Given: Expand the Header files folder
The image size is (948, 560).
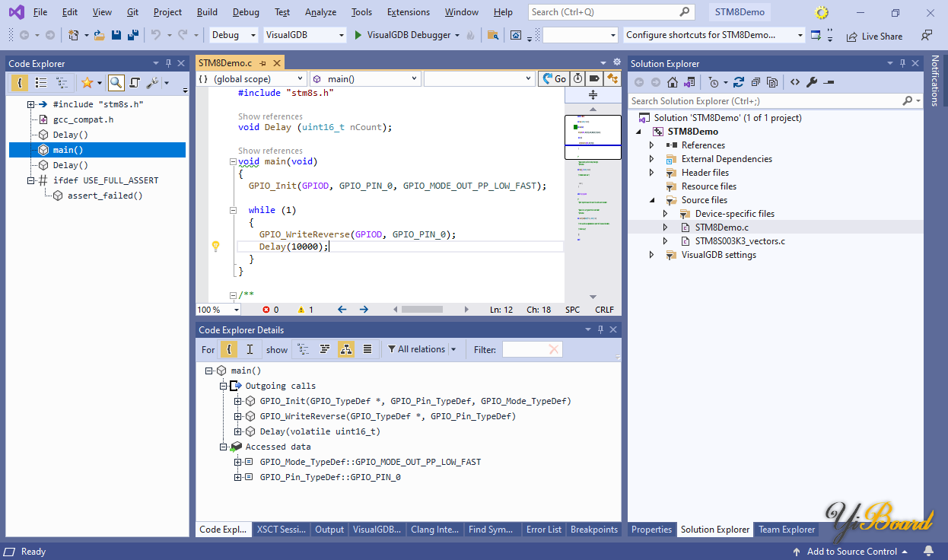Looking at the screenshot, I should coord(651,173).
